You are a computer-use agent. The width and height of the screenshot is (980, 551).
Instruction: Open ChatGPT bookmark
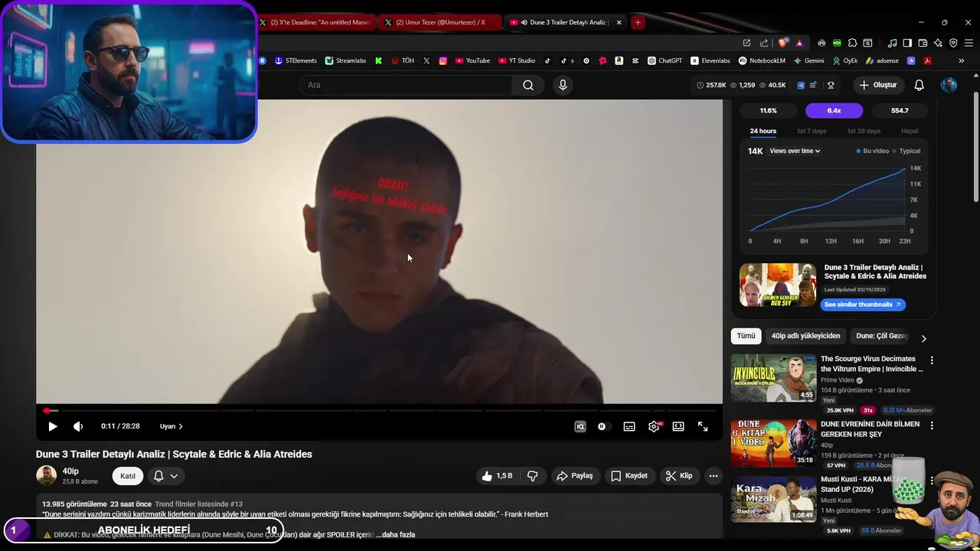(x=665, y=60)
